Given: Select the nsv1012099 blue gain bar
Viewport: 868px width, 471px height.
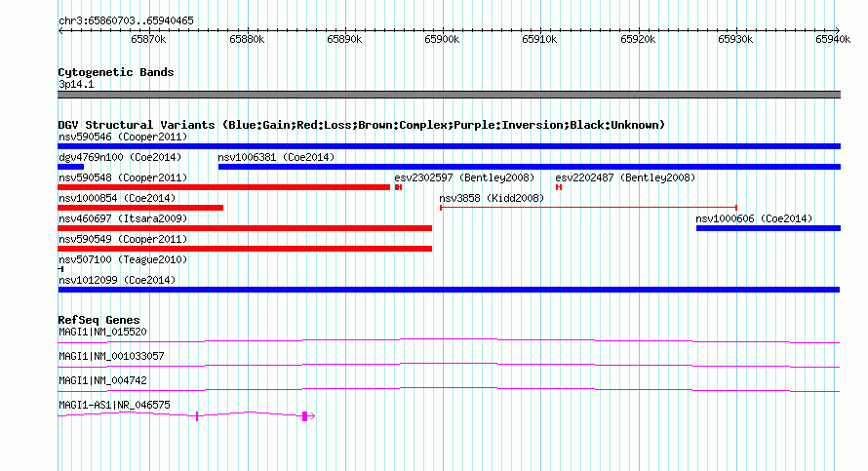Looking at the screenshot, I should coord(449,290).
